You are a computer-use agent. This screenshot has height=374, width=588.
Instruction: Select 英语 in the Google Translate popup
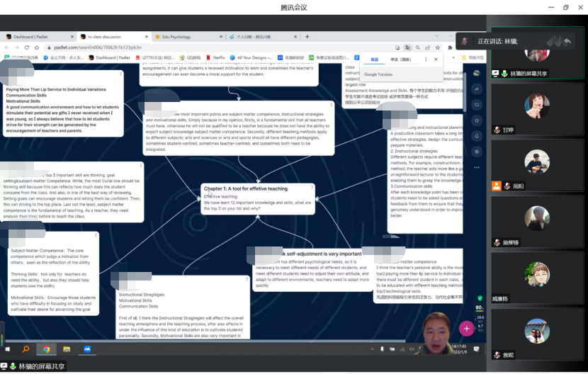point(374,59)
